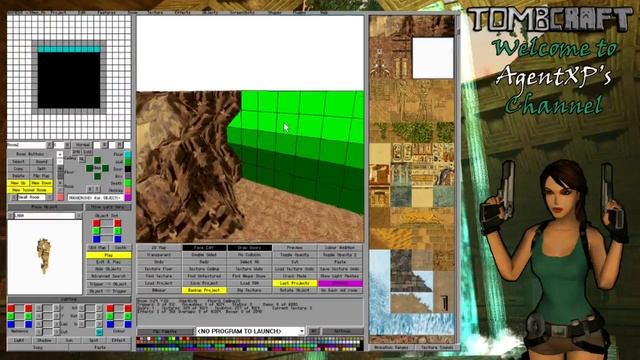This screenshot has height=360, width=640.
Task: Toggle Bilinear filtering
Action: coord(159,290)
